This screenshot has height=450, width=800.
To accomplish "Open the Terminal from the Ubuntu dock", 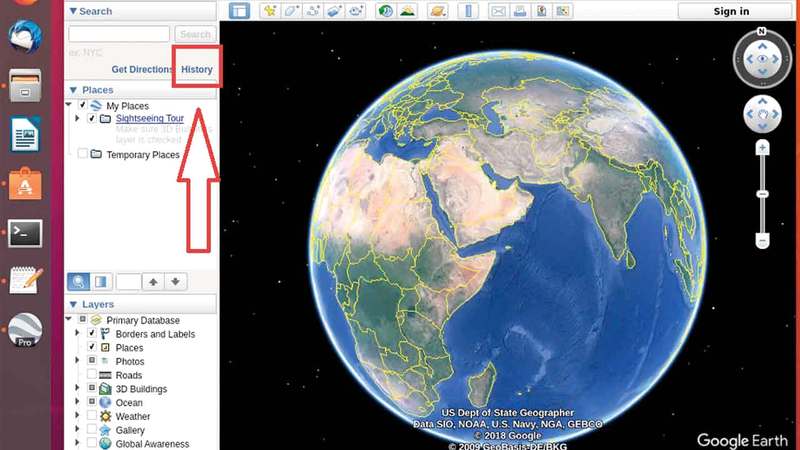I will (25, 233).
